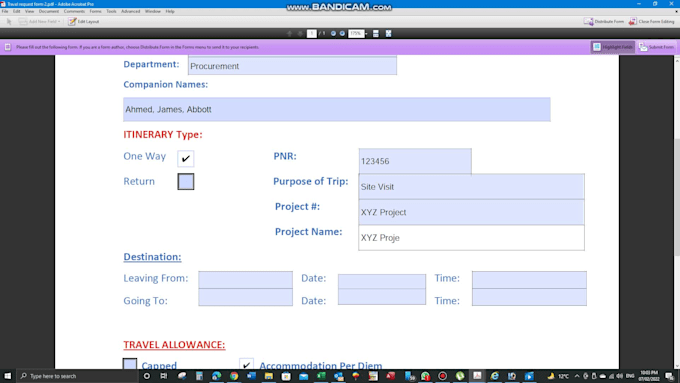Image resolution: width=680 pixels, height=383 pixels.
Task: Open Mail app from taskbar
Action: point(304,376)
